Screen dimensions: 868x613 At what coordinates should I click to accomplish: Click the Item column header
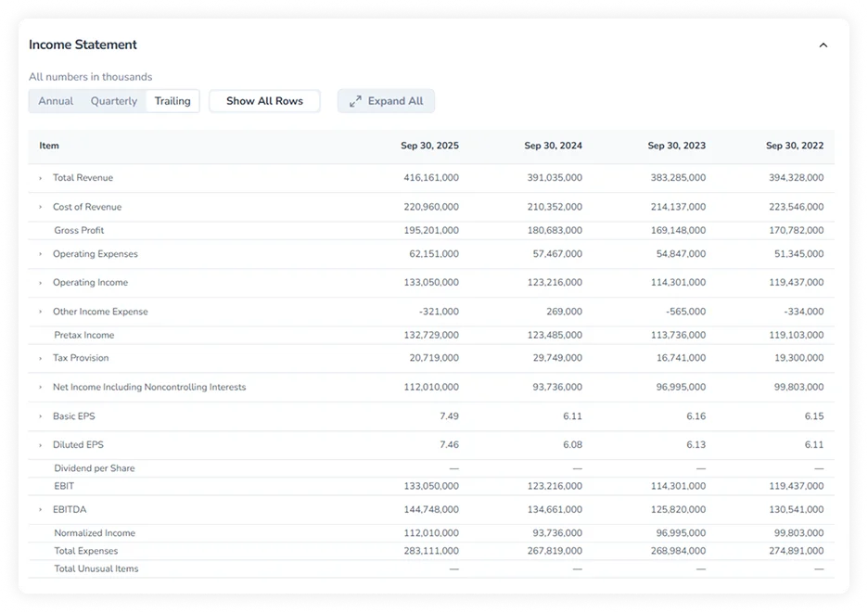tap(49, 146)
